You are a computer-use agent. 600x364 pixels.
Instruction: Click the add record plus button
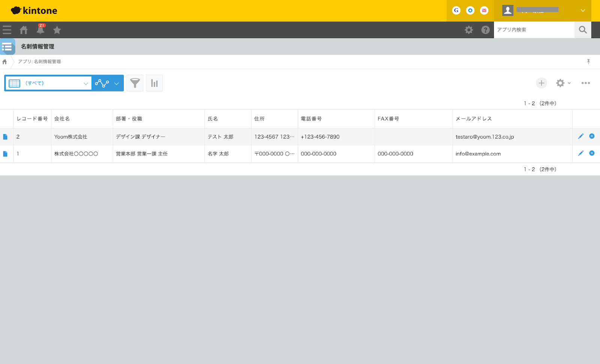pos(541,83)
